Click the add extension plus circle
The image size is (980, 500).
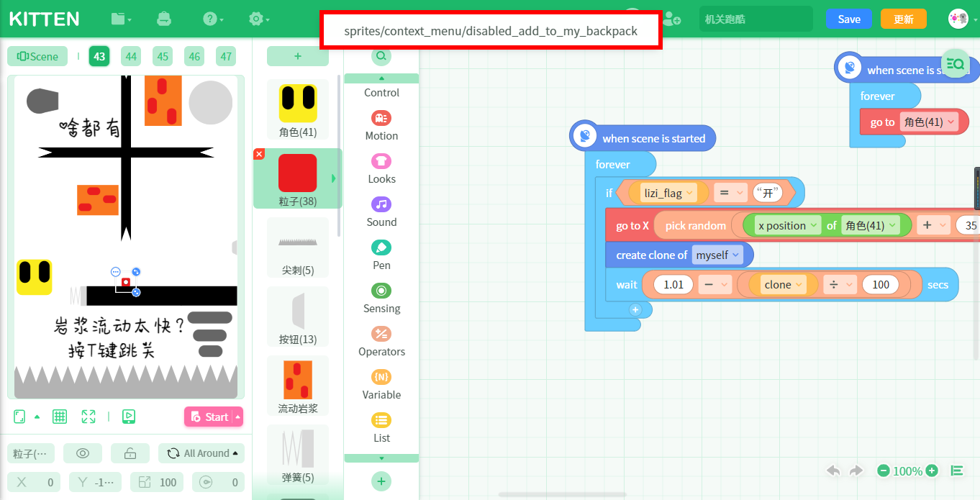click(381, 481)
